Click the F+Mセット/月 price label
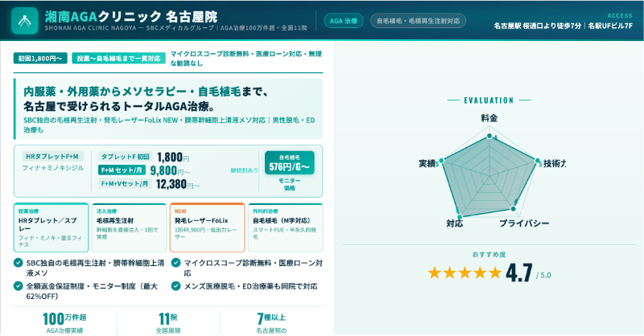644x336 pixels. pos(122,170)
